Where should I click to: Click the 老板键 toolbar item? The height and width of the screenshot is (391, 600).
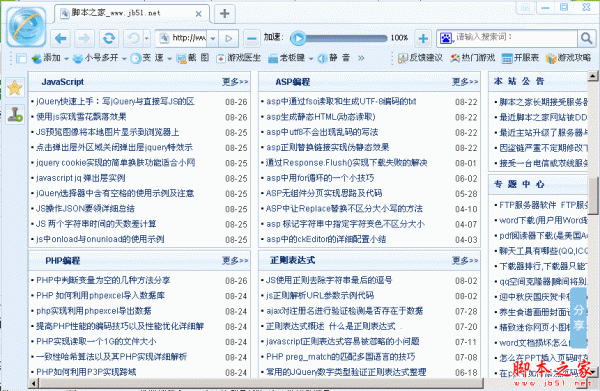click(x=287, y=58)
